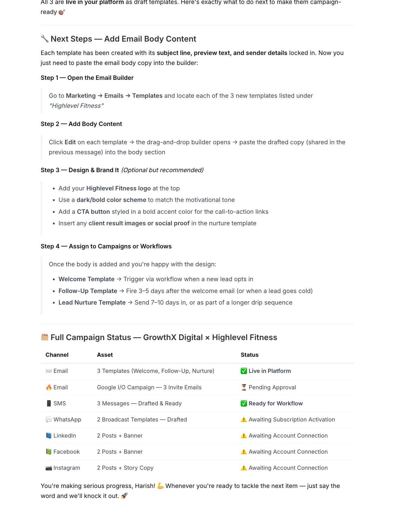409x532 pixels.
Task: Click the bold Welcome Template text
Action: [86, 279]
